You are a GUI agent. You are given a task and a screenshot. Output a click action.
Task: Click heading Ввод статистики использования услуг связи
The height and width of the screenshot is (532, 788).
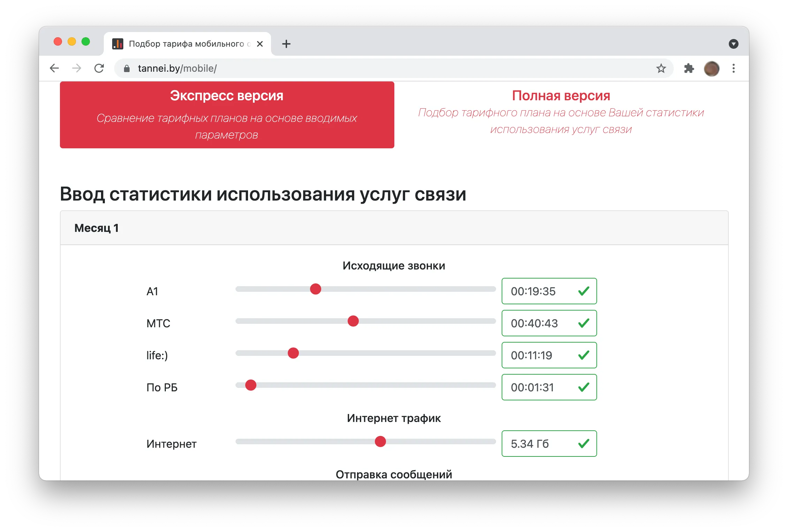click(263, 194)
